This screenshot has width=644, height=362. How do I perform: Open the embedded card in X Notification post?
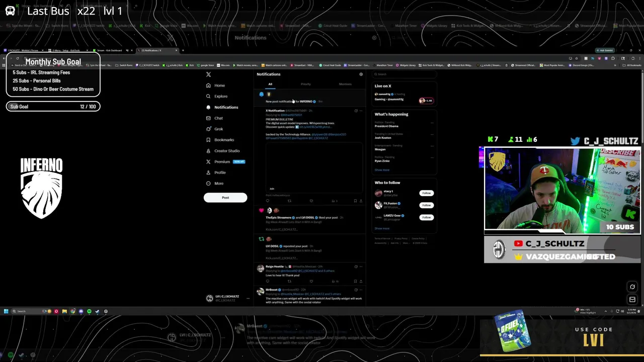314,168
